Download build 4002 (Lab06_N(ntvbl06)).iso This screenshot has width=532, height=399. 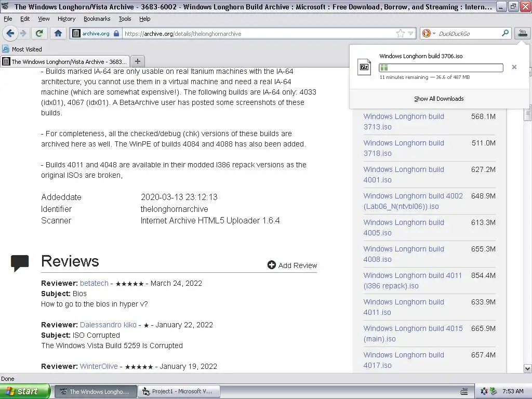pyautogui.click(x=413, y=201)
